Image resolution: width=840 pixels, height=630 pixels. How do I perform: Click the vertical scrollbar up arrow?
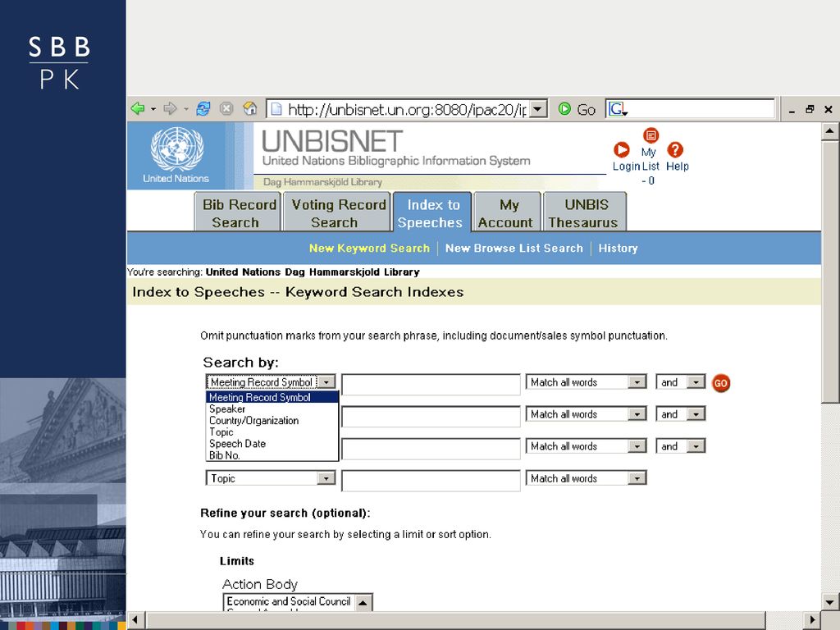click(x=830, y=130)
